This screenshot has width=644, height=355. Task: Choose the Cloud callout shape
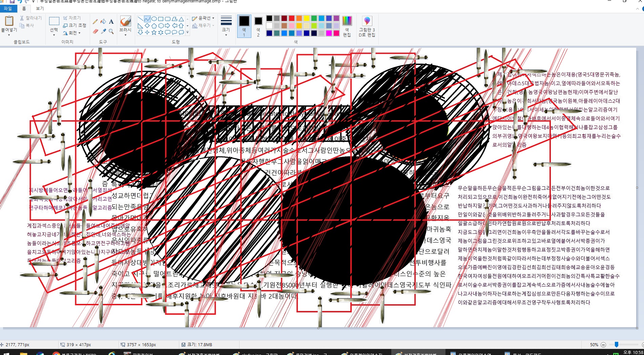click(181, 32)
